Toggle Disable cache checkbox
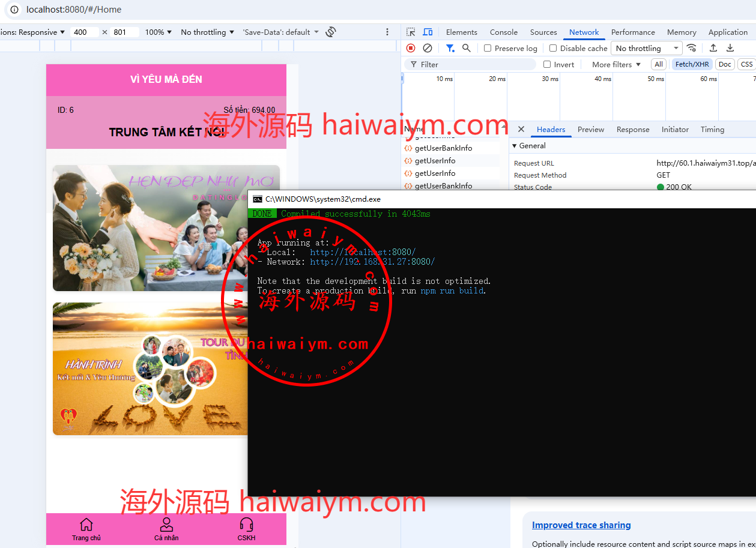This screenshot has height=548, width=756. pos(553,48)
